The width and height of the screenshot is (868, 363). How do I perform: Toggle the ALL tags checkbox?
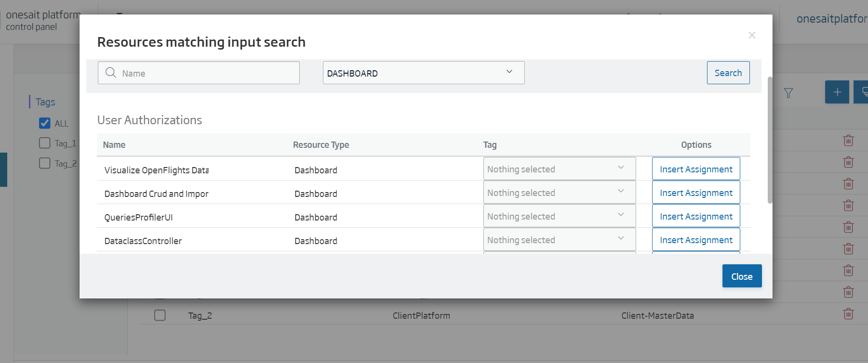click(x=44, y=123)
